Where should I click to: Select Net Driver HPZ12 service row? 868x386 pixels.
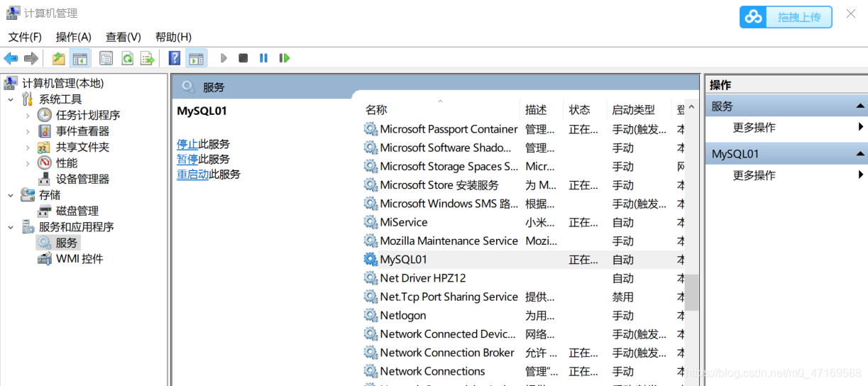pyautogui.click(x=523, y=278)
